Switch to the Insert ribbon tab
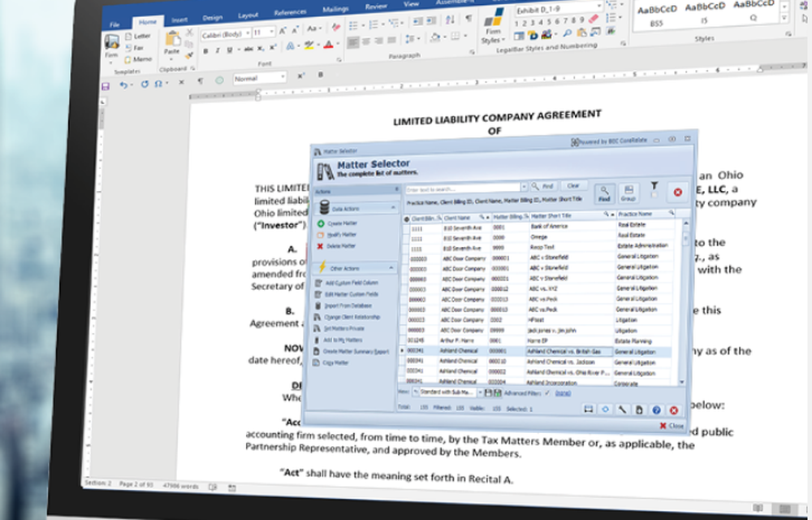 [x=179, y=20]
